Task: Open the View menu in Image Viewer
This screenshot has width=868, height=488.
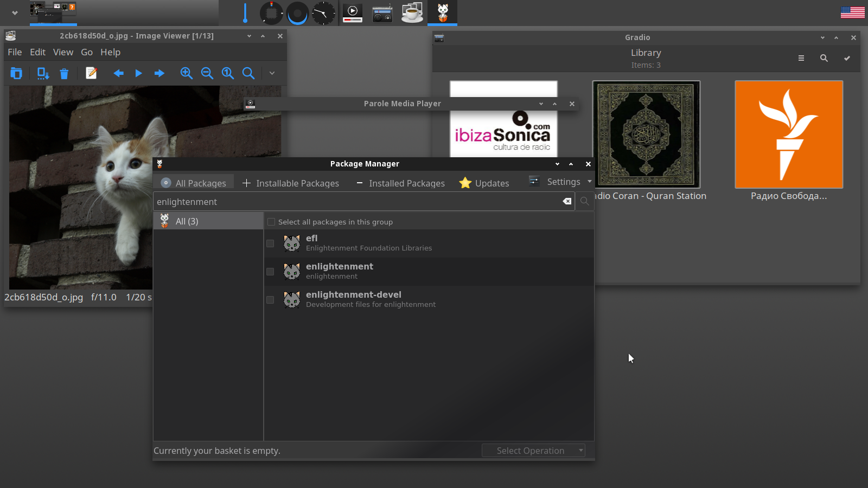Action: click(63, 52)
